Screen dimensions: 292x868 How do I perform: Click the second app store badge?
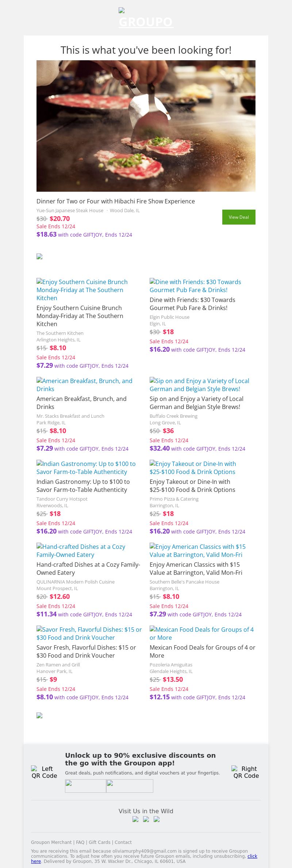pyautogui.click(x=130, y=786)
